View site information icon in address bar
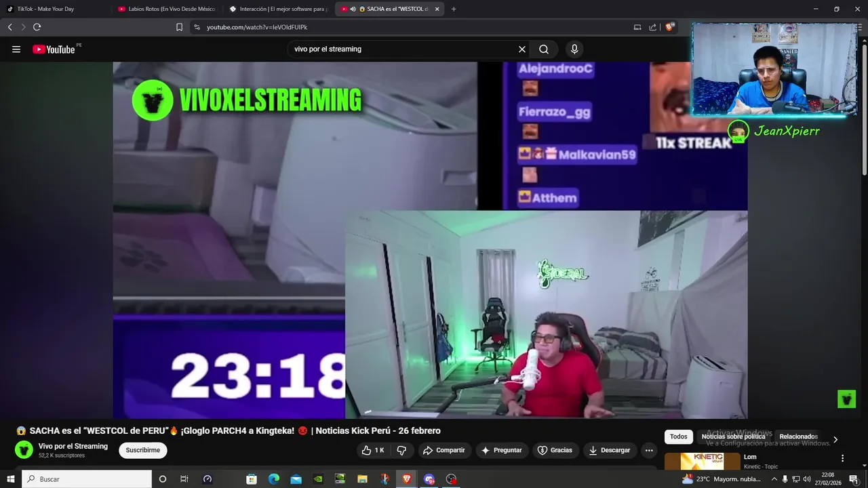The height and width of the screenshot is (488, 868). [197, 27]
